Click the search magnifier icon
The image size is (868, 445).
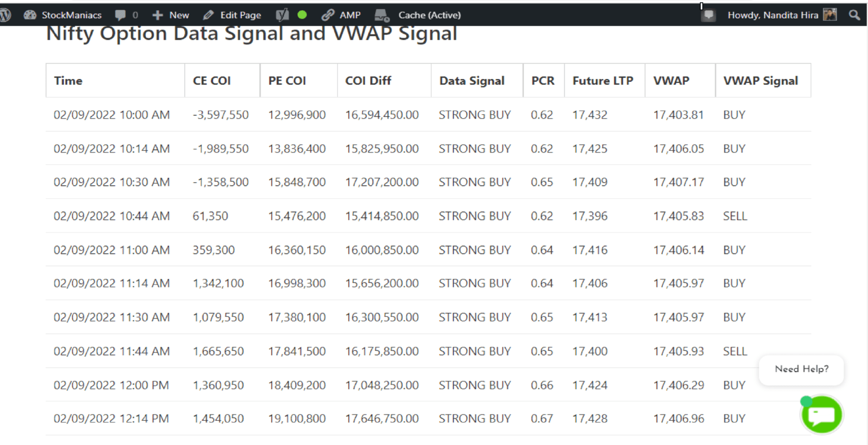853,15
